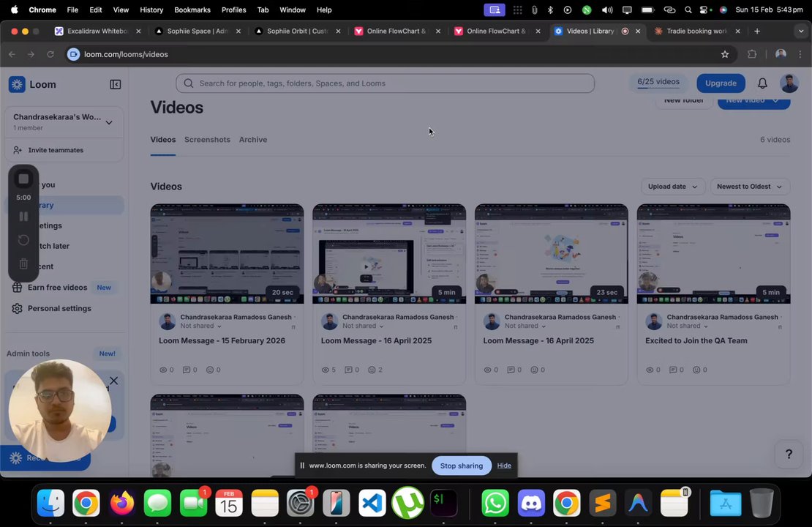
Task: Restart the recording using the restart icon
Action: 23,240
